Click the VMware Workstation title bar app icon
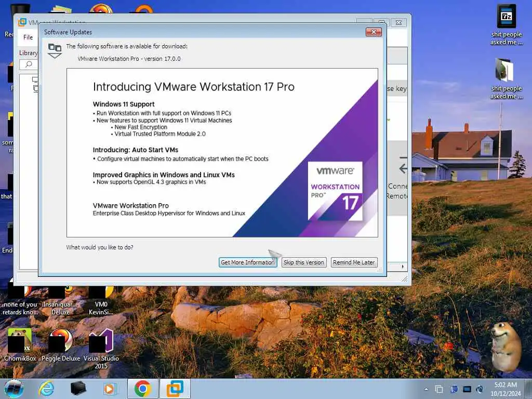Viewport: 532px width, 399px height. pos(22,22)
